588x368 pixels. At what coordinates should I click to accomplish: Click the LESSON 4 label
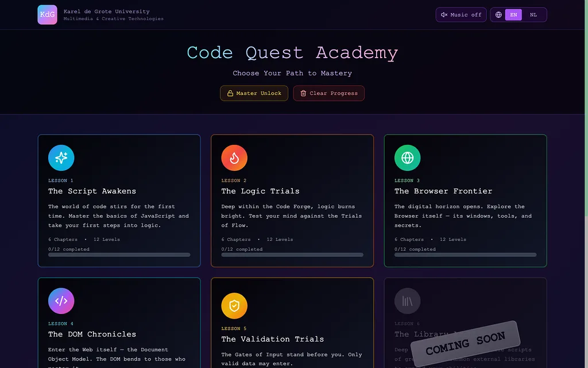point(61,324)
